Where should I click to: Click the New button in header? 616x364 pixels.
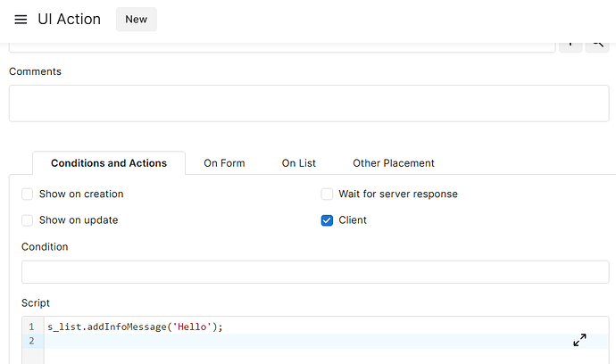coord(137,20)
